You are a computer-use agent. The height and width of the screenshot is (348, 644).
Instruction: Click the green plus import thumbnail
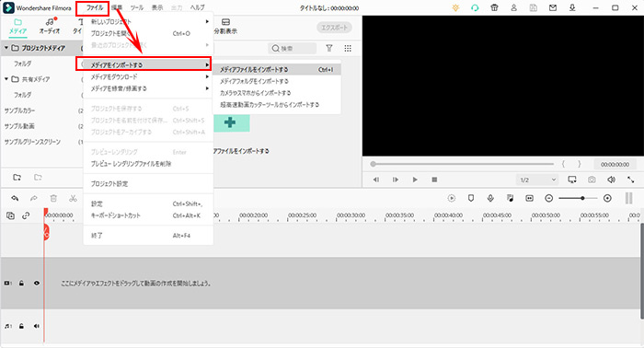[x=231, y=122]
